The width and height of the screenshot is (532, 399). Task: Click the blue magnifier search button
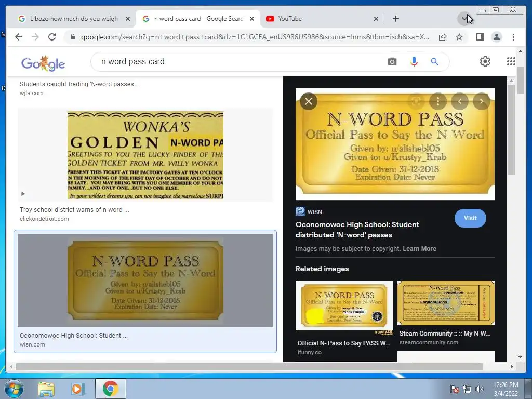tap(434, 62)
